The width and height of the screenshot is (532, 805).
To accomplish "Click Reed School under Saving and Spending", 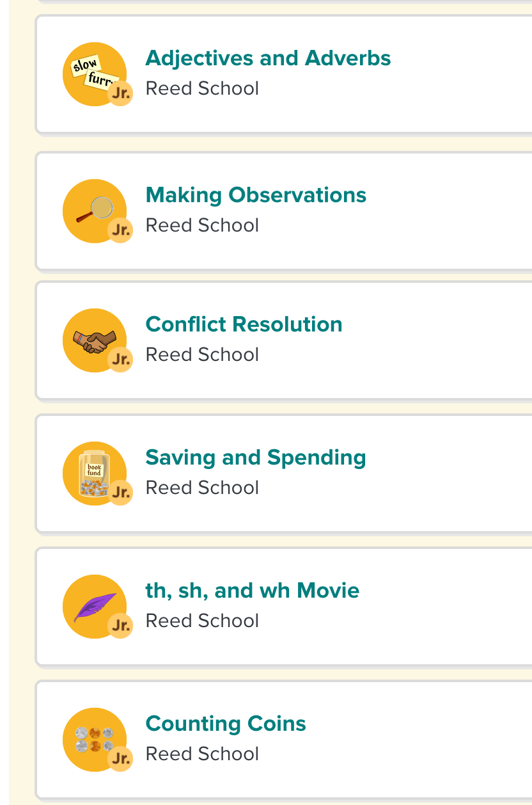I will (x=202, y=488).
